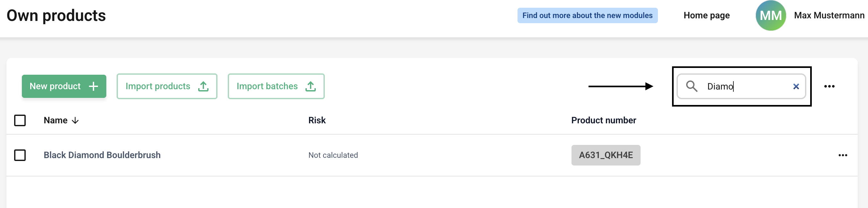Click the upload icon on Import products
868x208 pixels.
click(x=203, y=86)
